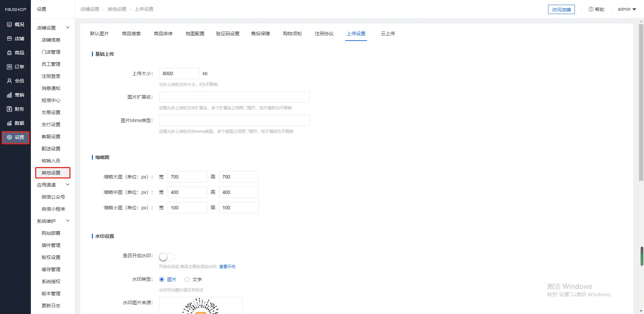The width and height of the screenshot is (644, 314).
Task: Open the 财务 finance icon
Action: point(9,109)
